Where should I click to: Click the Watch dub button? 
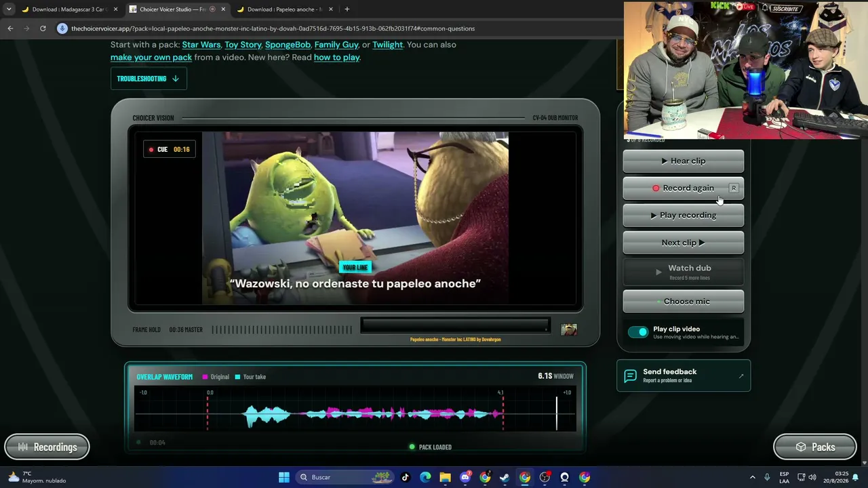click(684, 272)
